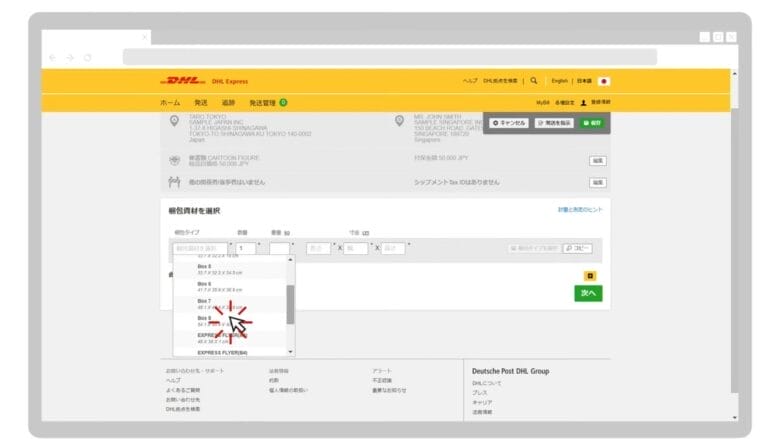Select Box 5 from the packaging list
780x439 pixels.
[229, 269]
